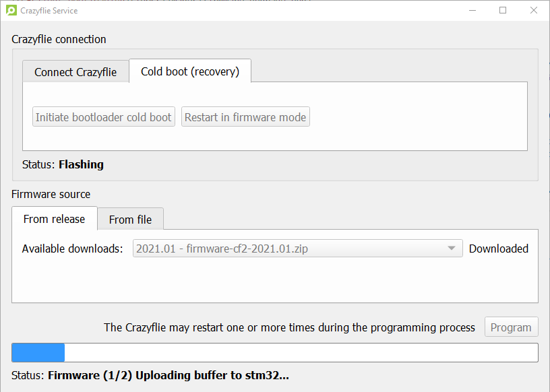Click the Crazyflie Service app icon in title bar
Viewport: 550px width, 392px height.
pos(11,10)
